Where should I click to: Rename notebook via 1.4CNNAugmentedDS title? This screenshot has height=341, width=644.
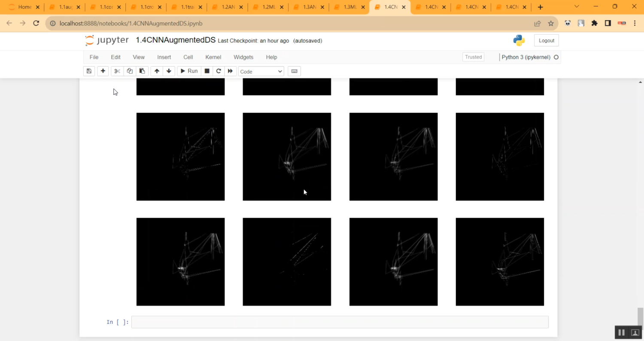tap(176, 40)
